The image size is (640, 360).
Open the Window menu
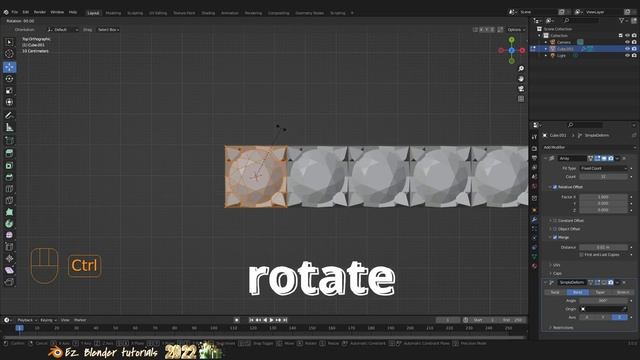(x=57, y=12)
